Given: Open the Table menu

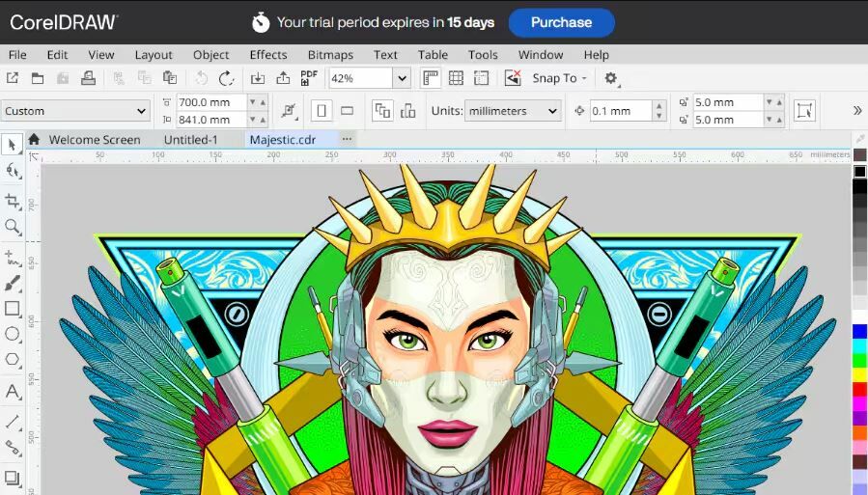Looking at the screenshot, I should click(x=433, y=55).
